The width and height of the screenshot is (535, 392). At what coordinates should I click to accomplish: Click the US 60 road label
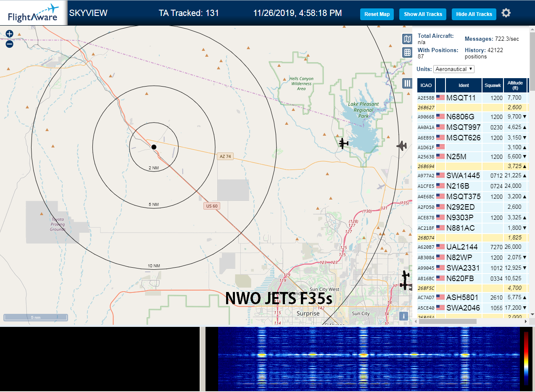(212, 206)
